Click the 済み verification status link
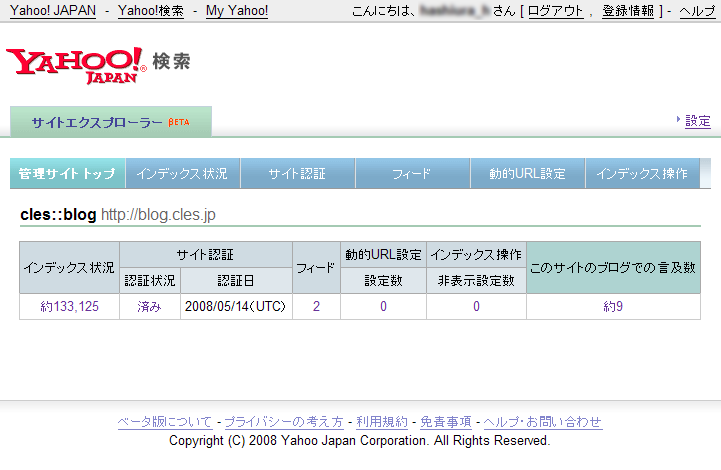Viewport: 721px width, 470px height. pyautogui.click(x=149, y=306)
